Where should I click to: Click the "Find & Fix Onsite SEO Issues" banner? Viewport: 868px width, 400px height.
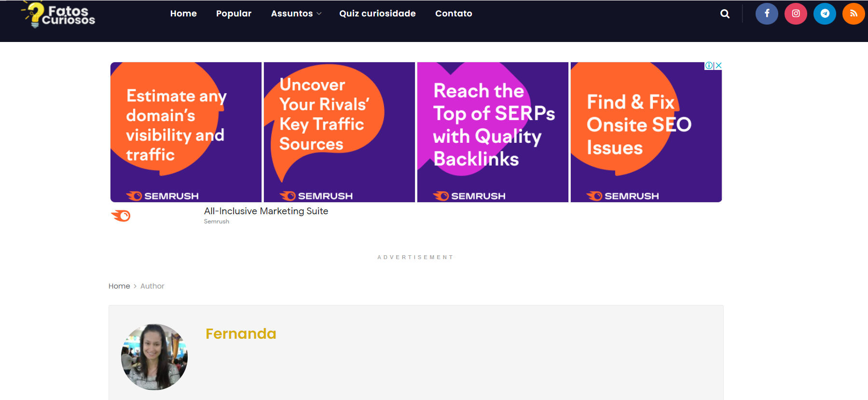click(x=646, y=132)
